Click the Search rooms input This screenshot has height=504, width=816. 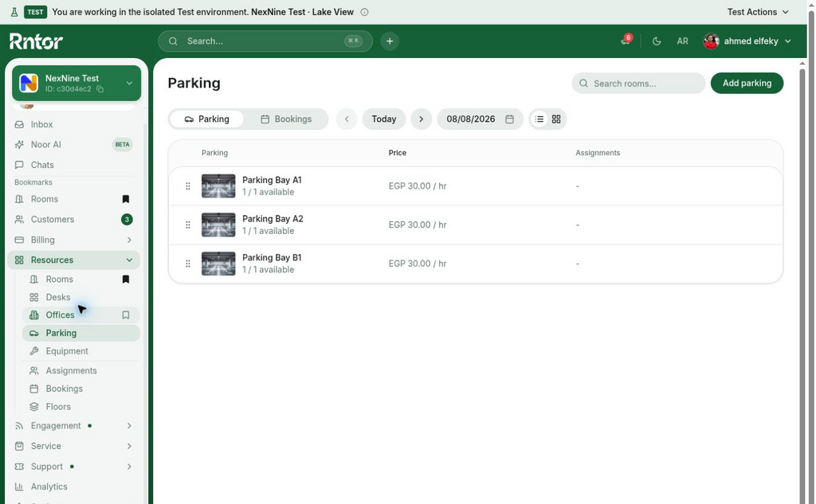pyautogui.click(x=638, y=84)
